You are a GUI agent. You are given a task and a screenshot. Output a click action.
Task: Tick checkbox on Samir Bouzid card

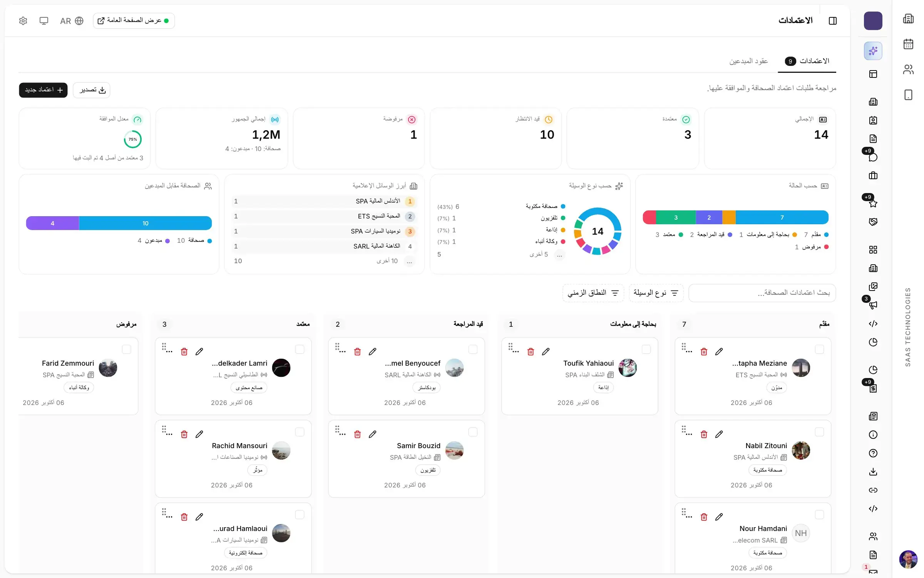(473, 432)
